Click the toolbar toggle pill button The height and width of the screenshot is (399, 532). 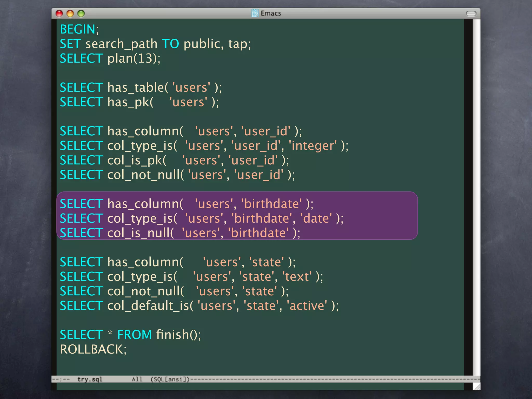(471, 14)
